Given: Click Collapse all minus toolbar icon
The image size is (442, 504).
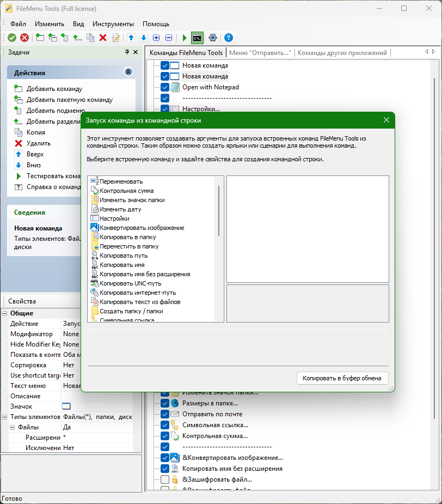Looking at the screenshot, I should coord(169,38).
